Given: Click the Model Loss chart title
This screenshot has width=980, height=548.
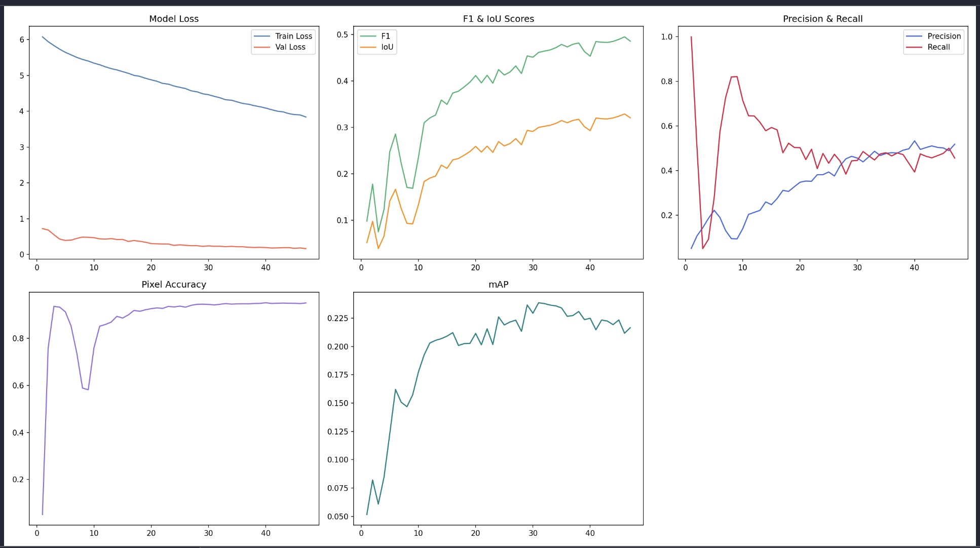Looking at the screenshot, I should [174, 19].
